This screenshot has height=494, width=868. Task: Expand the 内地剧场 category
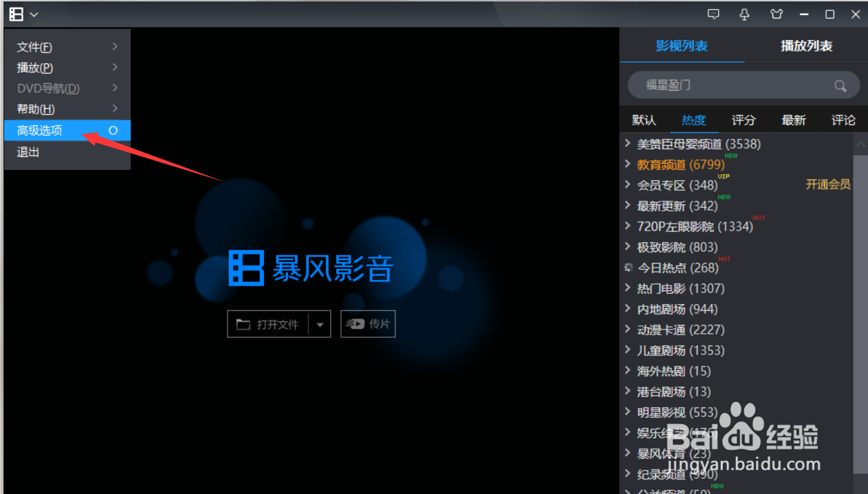tap(627, 308)
